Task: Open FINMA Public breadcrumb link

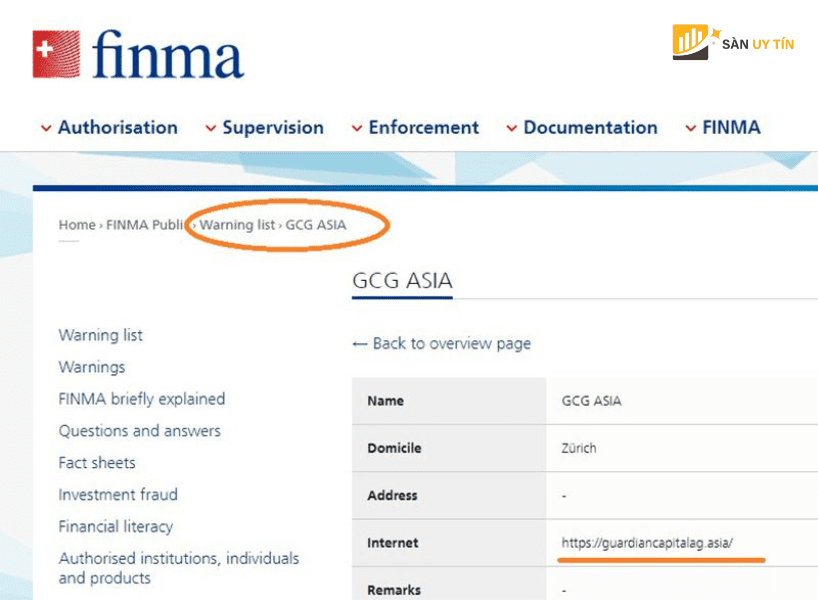Action: [145, 225]
